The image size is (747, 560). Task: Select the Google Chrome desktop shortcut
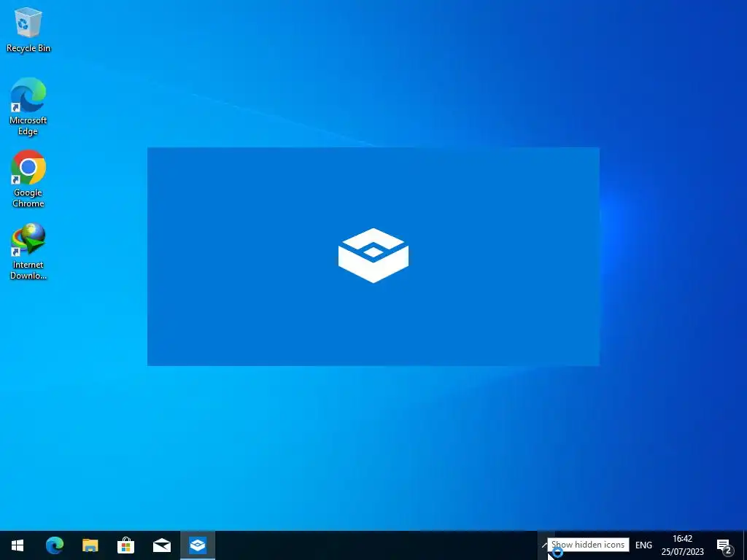[28, 179]
